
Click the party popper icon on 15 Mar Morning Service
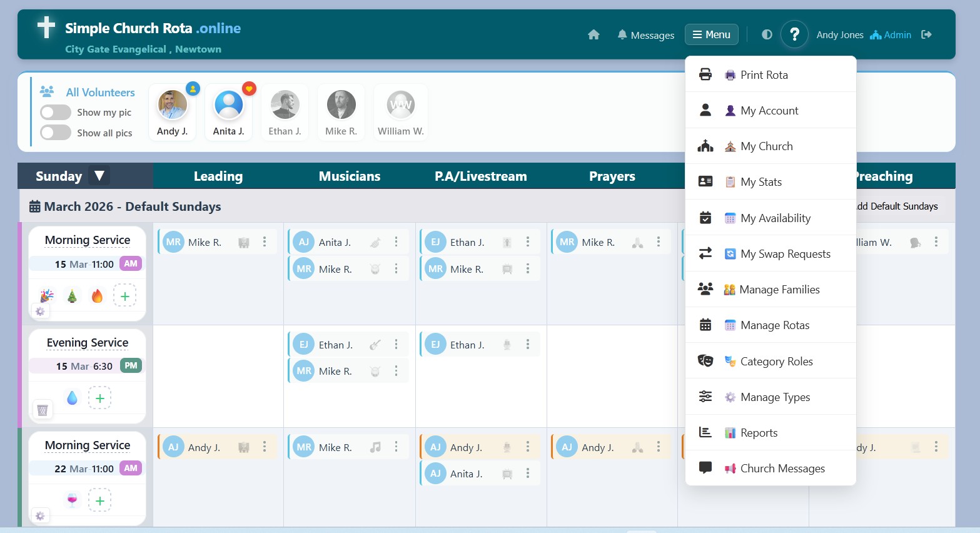[x=47, y=296]
